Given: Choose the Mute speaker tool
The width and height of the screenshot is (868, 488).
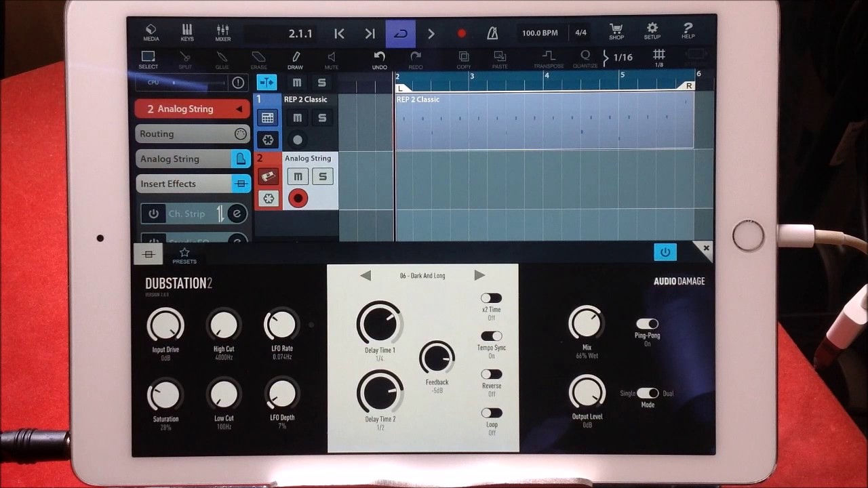Looking at the screenshot, I should tap(332, 60).
